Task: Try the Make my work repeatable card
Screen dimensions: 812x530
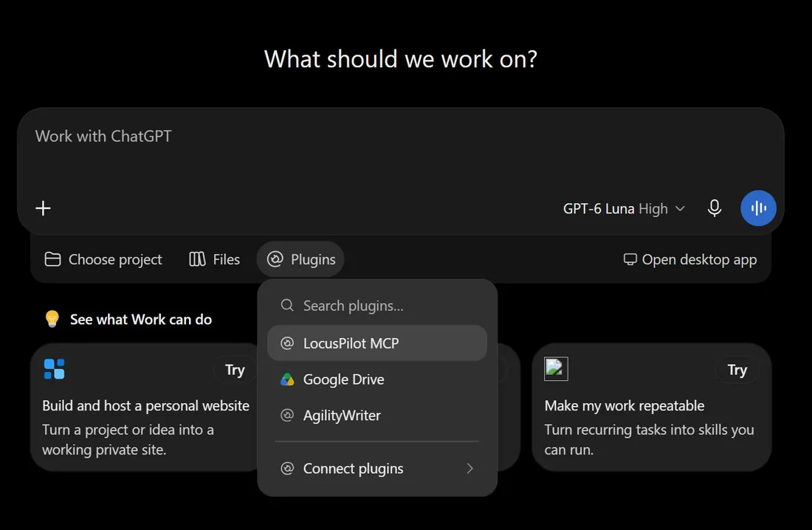Action: click(x=737, y=370)
